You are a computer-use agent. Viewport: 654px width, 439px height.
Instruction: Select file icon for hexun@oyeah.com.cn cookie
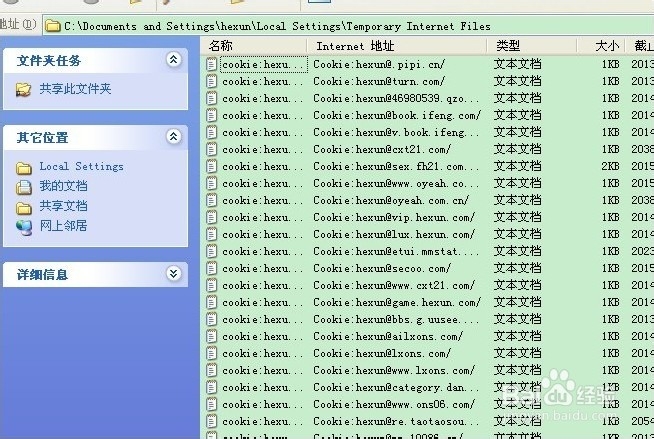click(x=212, y=201)
